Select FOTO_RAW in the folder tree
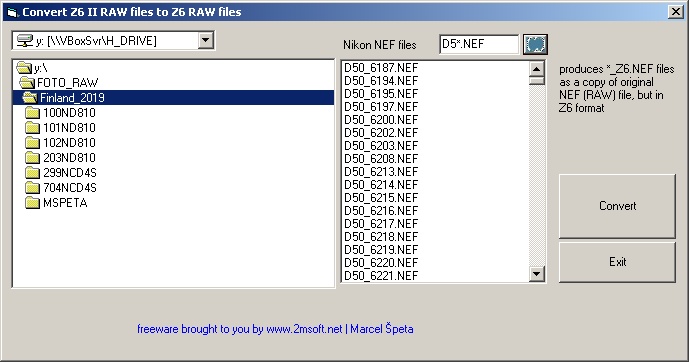The height and width of the screenshot is (362, 689). point(67,83)
